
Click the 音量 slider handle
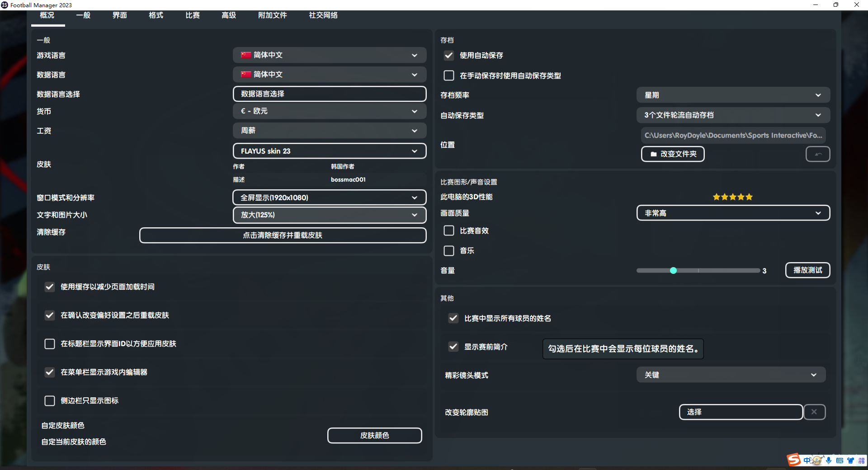click(673, 271)
